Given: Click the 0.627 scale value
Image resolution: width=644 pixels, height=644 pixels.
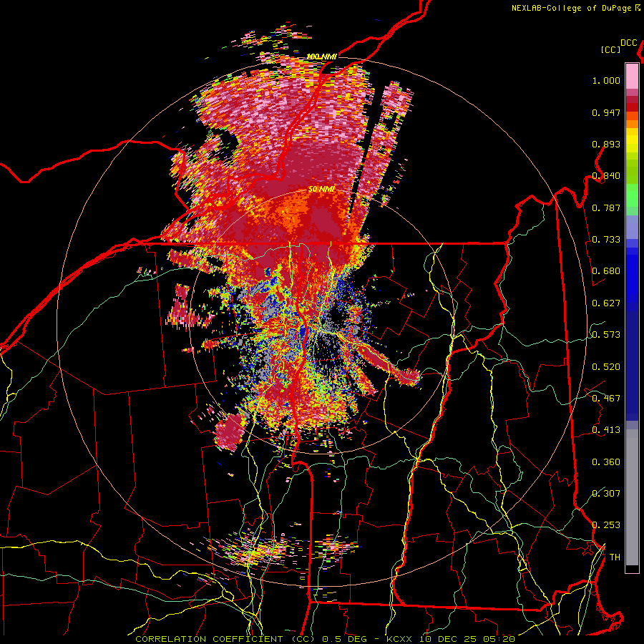Looking at the screenshot, I should [x=606, y=303].
